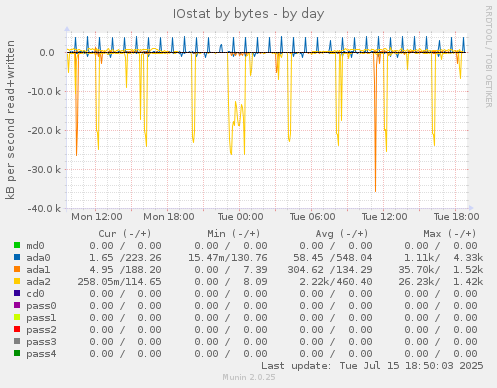Click the RRDTOOL / TOBI OETIKER watermark

489,56
